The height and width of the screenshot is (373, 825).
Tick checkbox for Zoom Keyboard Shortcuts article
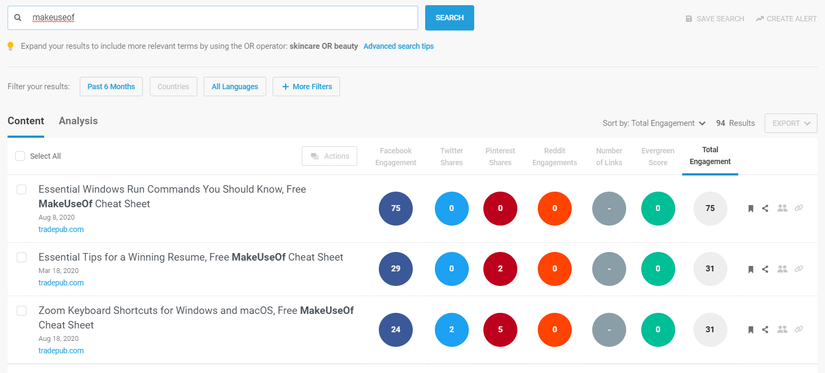pyautogui.click(x=22, y=310)
